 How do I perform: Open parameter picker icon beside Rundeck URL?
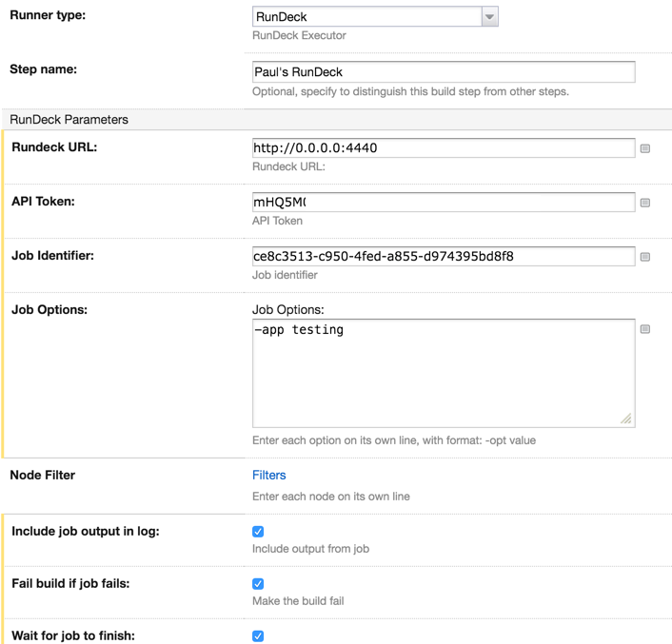(645, 148)
